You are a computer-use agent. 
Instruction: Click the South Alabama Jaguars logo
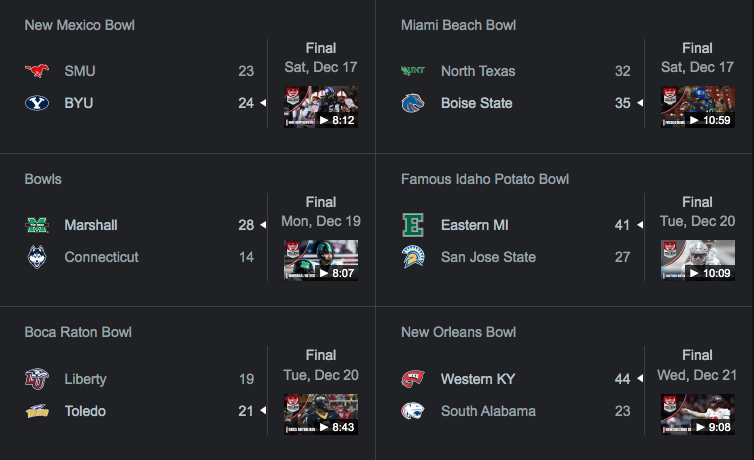[413, 411]
